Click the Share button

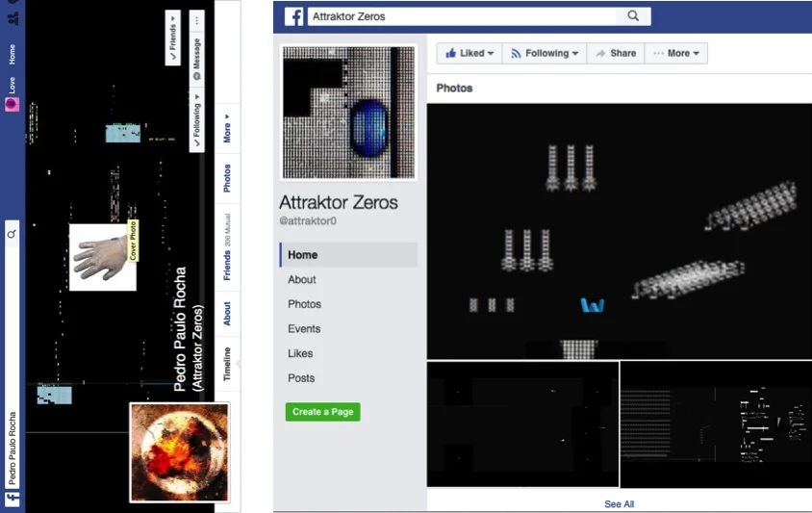pyautogui.click(x=616, y=53)
